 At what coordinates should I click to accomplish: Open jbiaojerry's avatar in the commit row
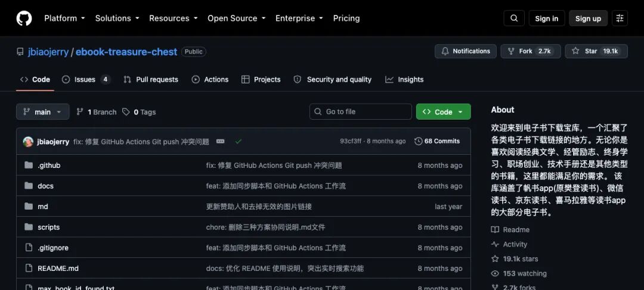coord(28,142)
